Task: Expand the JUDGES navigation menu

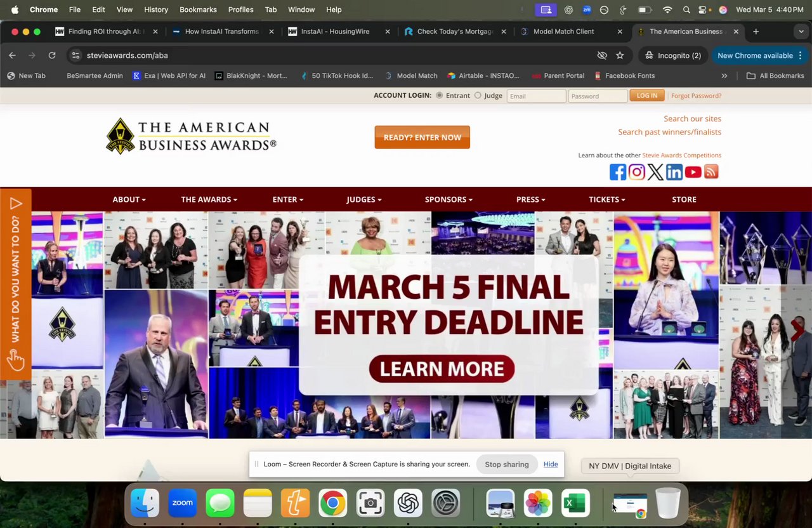Action: point(364,199)
